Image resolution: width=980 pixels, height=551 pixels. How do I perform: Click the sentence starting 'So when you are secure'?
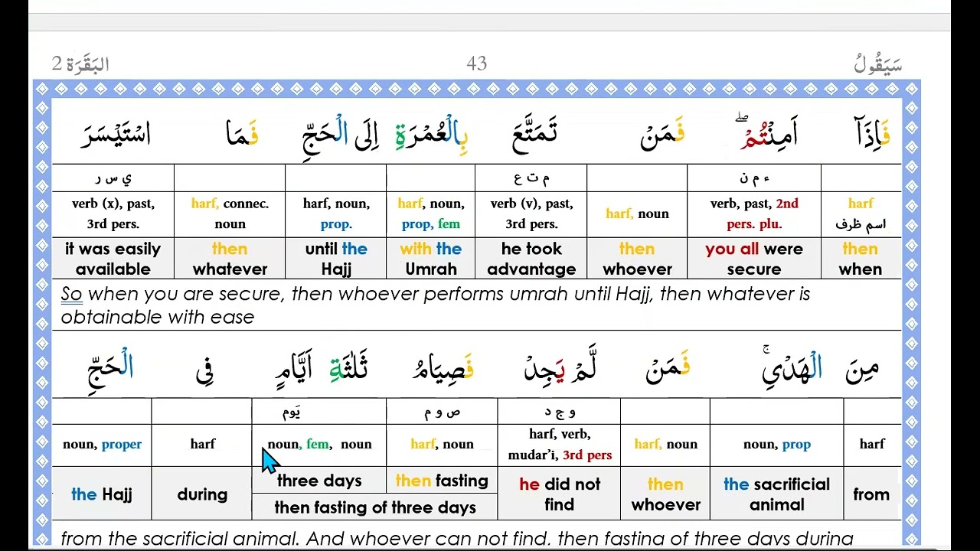435,305
